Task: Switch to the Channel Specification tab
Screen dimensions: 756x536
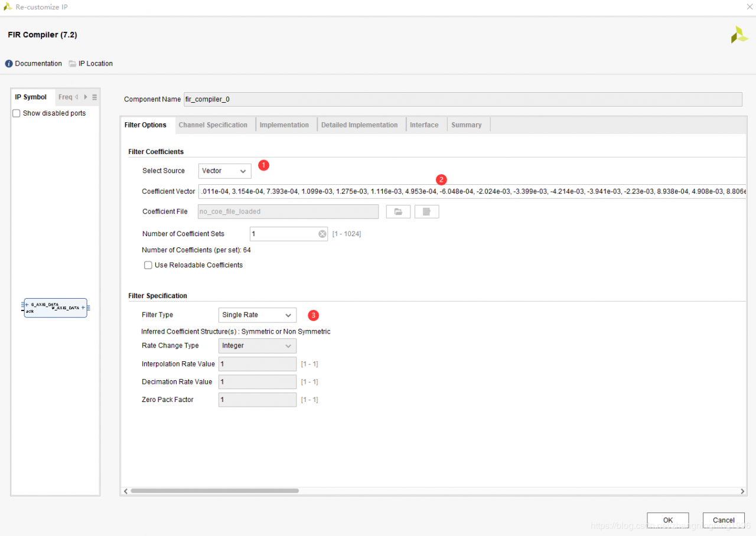Action: (x=213, y=125)
